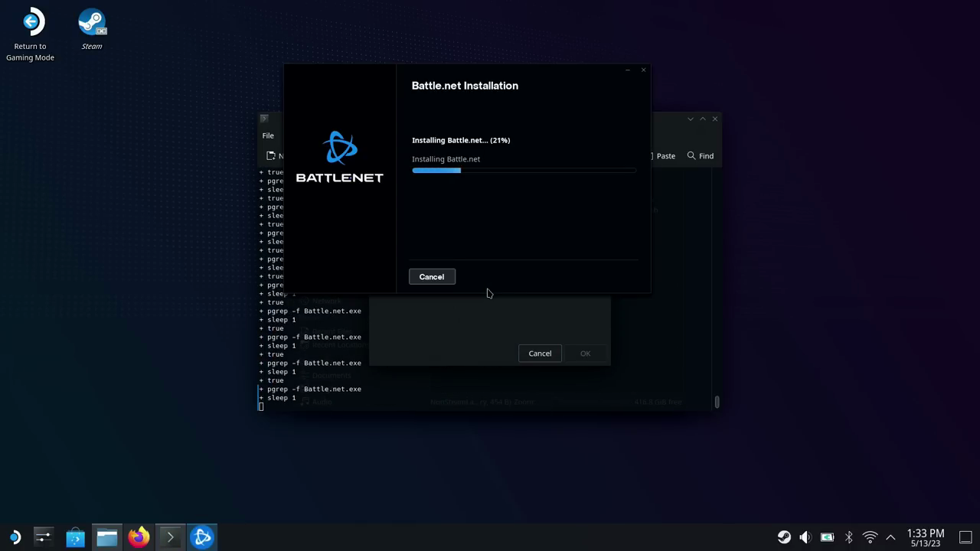Image resolution: width=980 pixels, height=551 pixels.
Task: Click Paste in the terminal toolbar
Action: coord(664,156)
